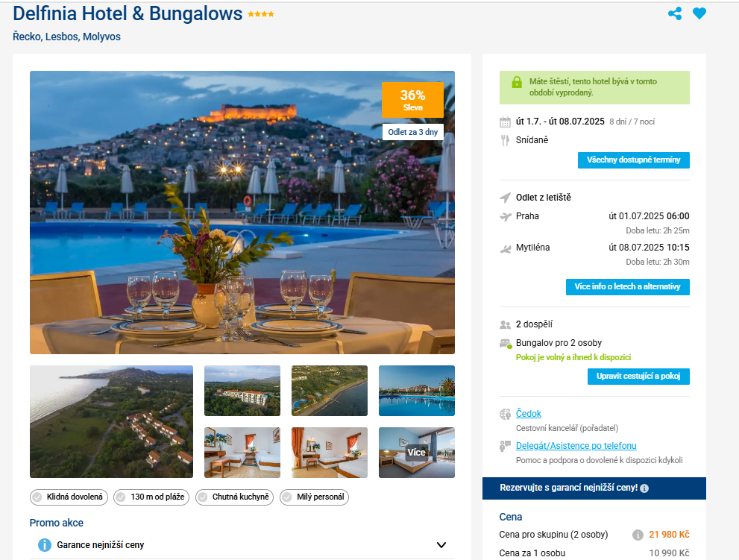The width and height of the screenshot is (739, 560).
Task: Add hotel to favorites with heart icon
Action: click(699, 13)
